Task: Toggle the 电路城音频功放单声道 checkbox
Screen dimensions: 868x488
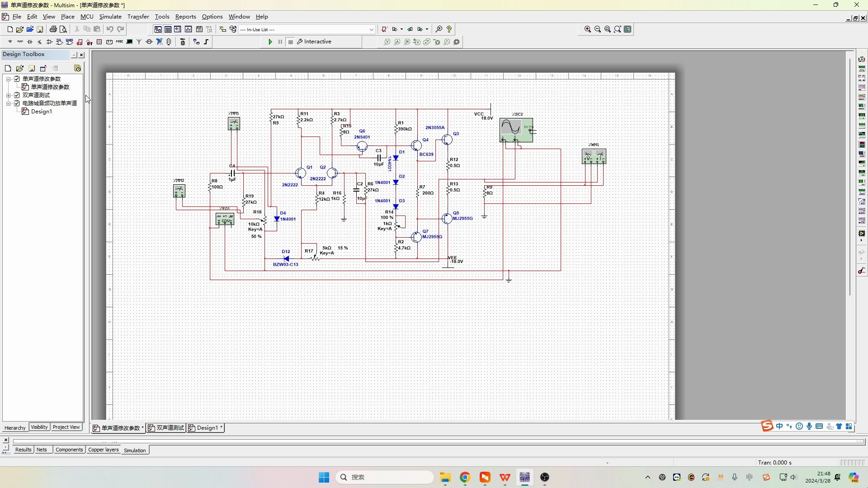Action: (x=17, y=103)
